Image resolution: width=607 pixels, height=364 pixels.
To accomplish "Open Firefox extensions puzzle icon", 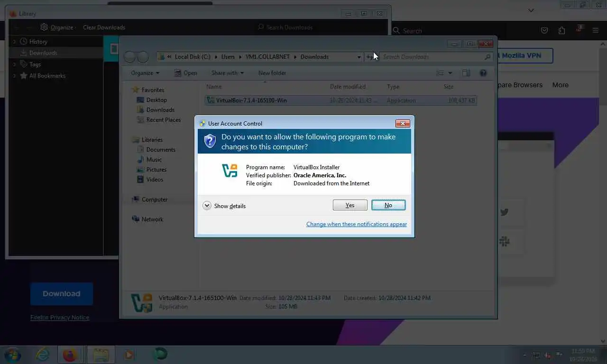I will pos(561,30).
